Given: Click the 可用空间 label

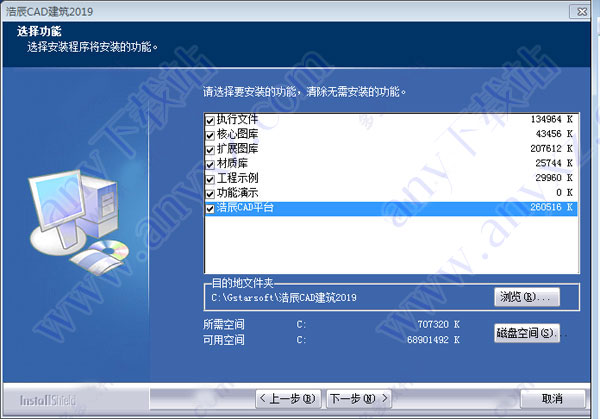Looking at the screenshot, I should point(224,340).
